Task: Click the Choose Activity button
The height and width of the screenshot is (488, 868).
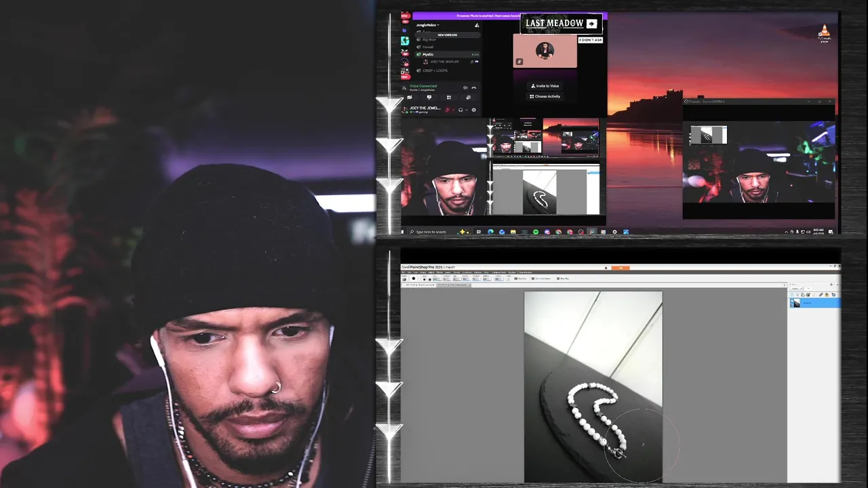Action: point(545,96)
